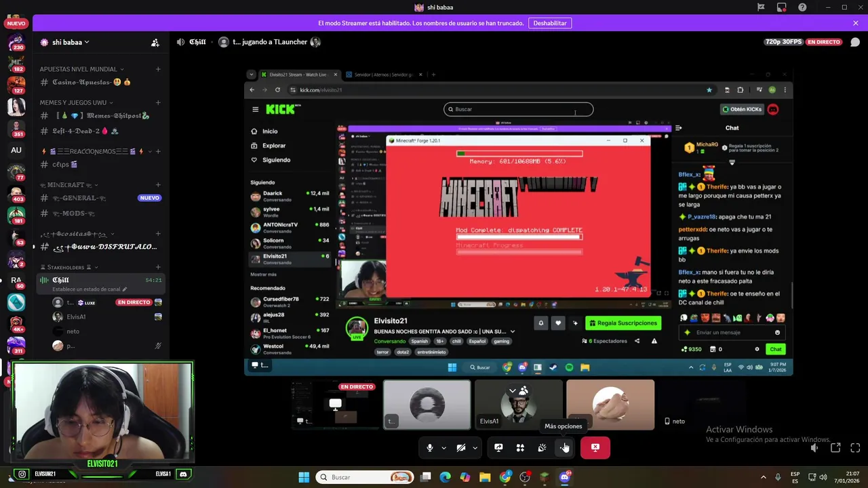This screenshot has height=488, width=868.
Task: Click Deshabilitar streamer mode button
Action: tap(550, 23)
